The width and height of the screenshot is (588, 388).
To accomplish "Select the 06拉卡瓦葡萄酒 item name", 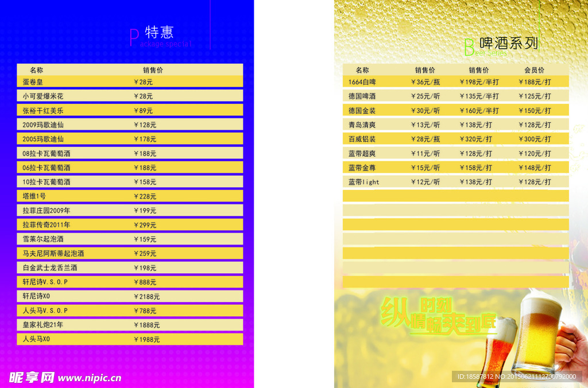I will point(46,168).
